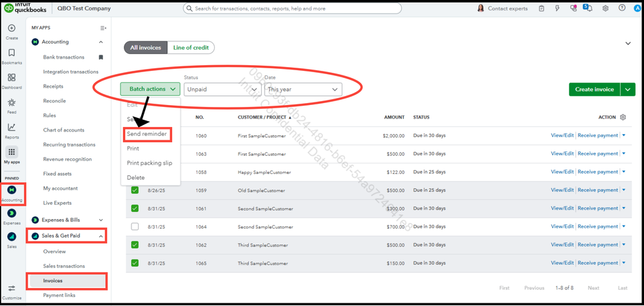
Task: Switch to All invoices tab
Action: coord(146,48)
